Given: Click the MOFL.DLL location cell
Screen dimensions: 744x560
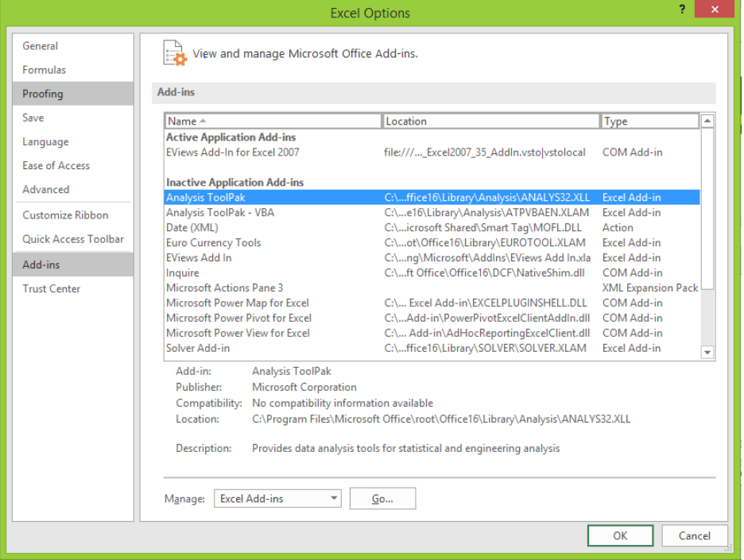Looking at the screenshot, I should pos(482,228).
